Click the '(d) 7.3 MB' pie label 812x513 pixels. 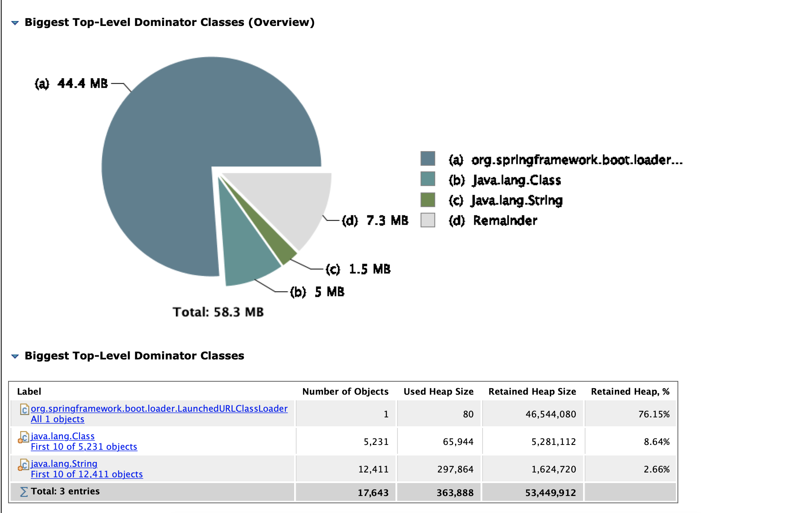(375, 220)
